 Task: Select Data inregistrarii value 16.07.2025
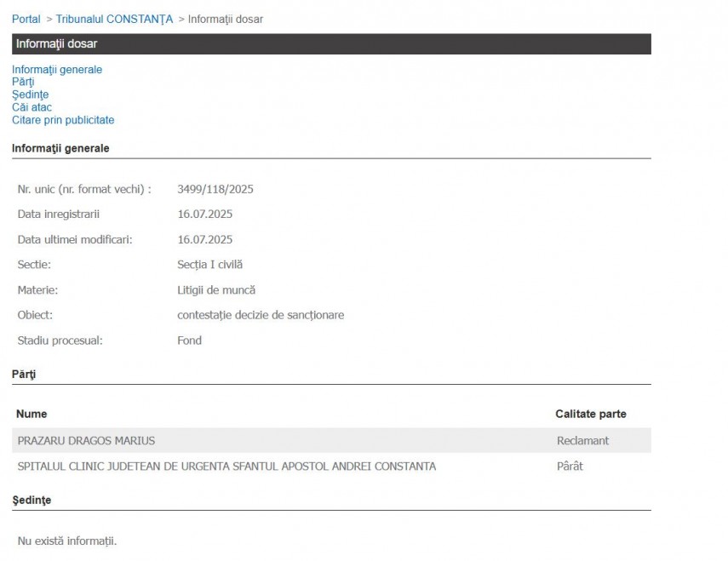(204, 215)
